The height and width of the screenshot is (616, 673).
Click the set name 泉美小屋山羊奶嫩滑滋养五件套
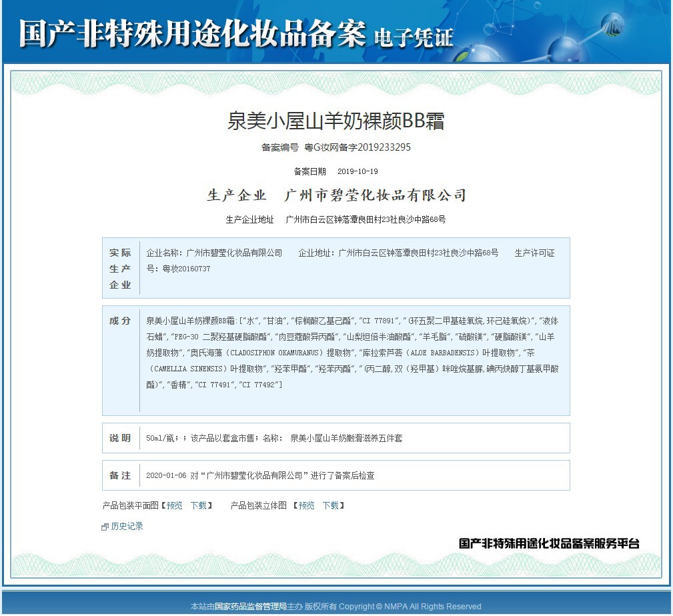pyautogui.click(x=346, y=438)
